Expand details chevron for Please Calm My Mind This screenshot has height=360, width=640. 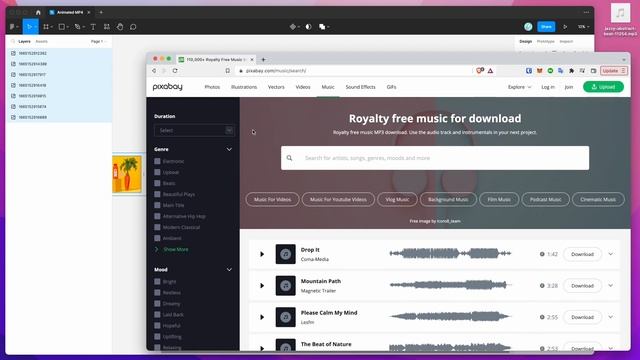tap(610, 317)
